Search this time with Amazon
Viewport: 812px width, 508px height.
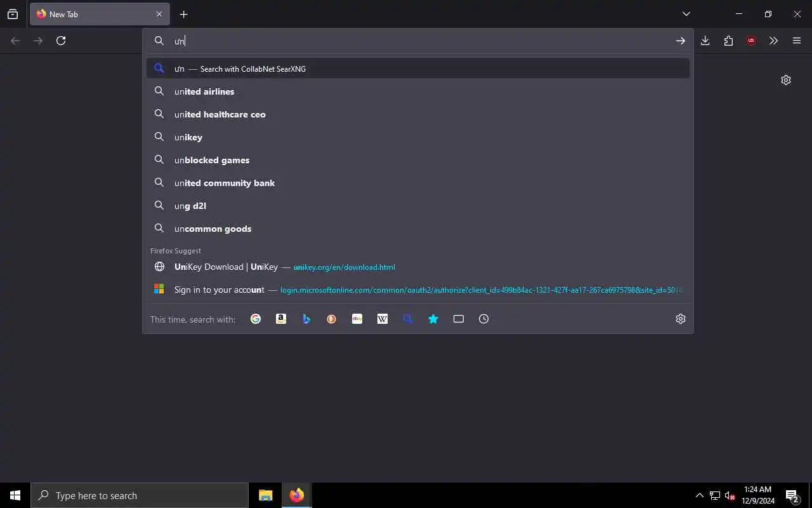point(281,319)
